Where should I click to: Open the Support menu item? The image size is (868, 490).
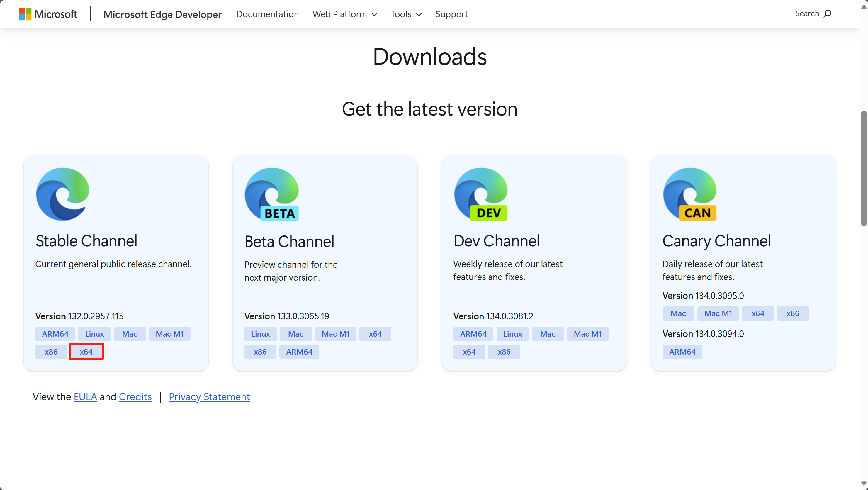[x=451, y=14]
